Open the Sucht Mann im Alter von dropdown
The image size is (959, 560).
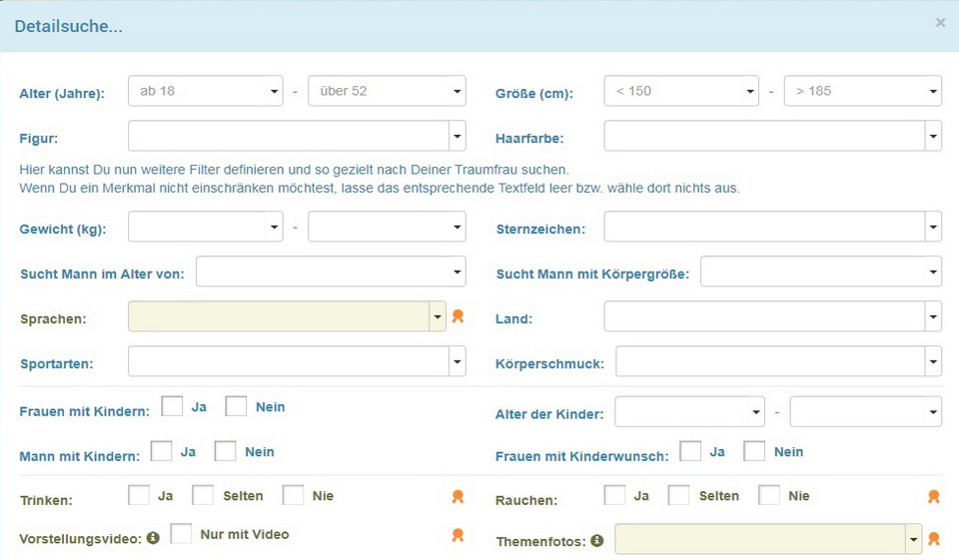(331, 272)
